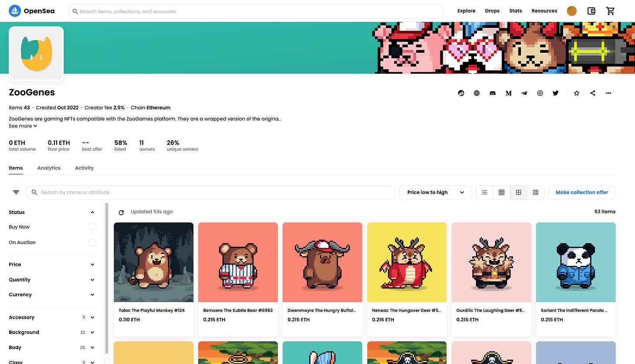Screen dimensions: 635x364
Task: Expand the Quantity filter
Action: [x=52, y=280]
